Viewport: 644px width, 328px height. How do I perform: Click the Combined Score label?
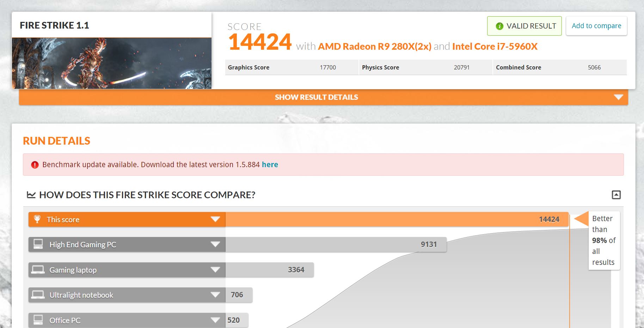(x=519, y=67)
